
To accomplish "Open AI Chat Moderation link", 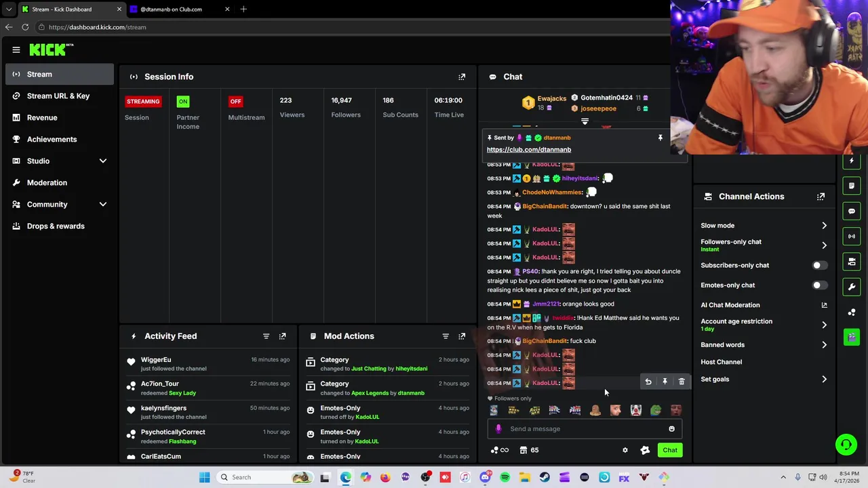I will pos(764,305).
